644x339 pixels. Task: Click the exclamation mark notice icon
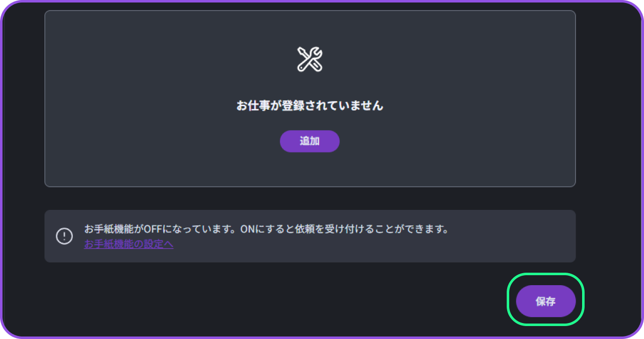(64, 236)
